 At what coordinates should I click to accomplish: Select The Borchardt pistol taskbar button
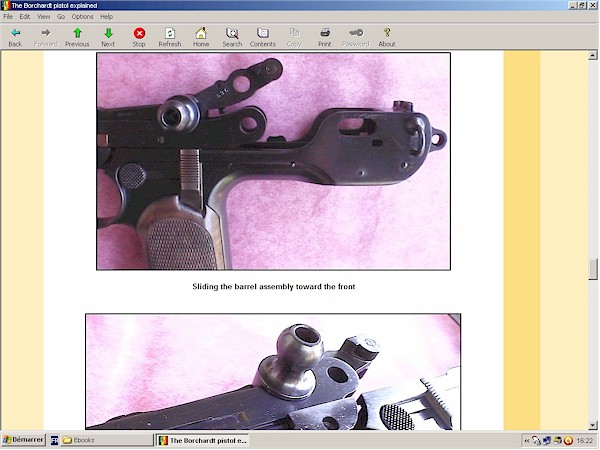(203, 440)
